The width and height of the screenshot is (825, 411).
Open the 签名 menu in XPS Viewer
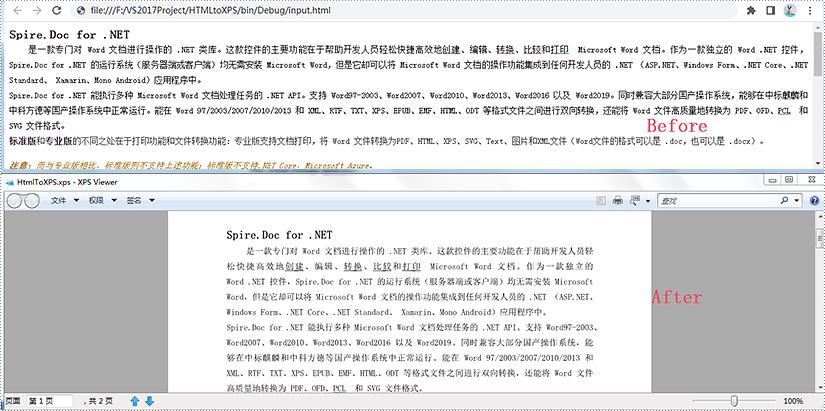click(134, 200)
